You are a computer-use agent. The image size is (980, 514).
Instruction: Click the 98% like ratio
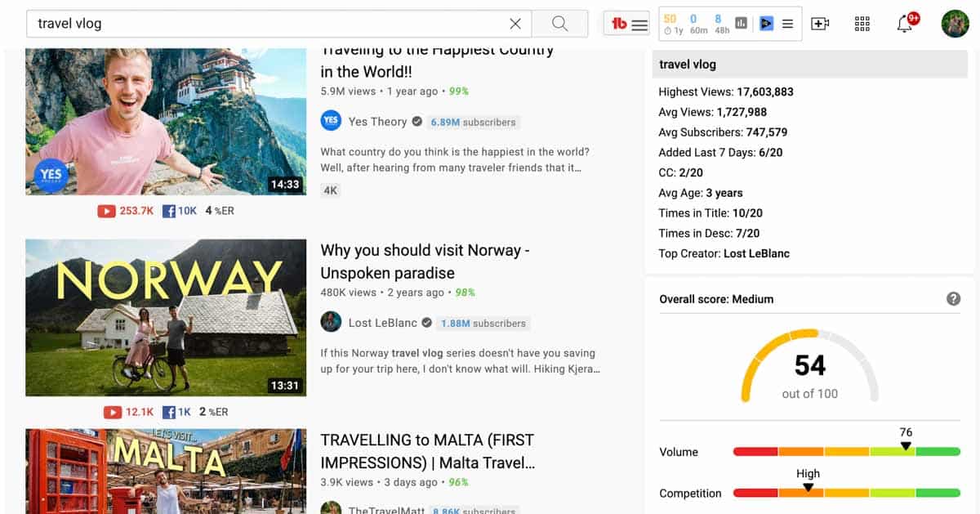(465, 293)
